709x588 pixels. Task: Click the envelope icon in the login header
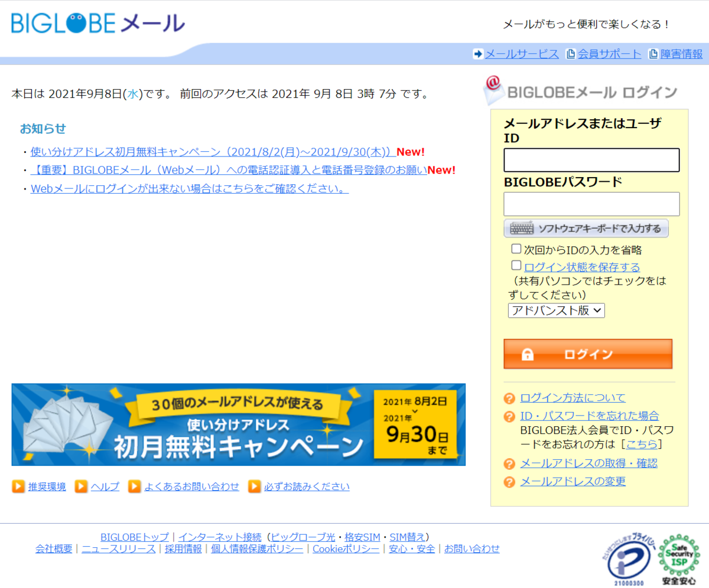pos(493,90)
